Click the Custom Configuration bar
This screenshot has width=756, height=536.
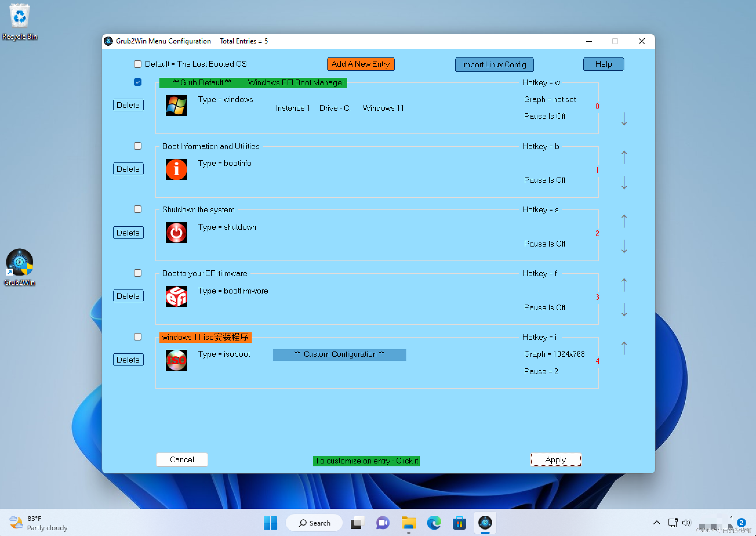339,355
